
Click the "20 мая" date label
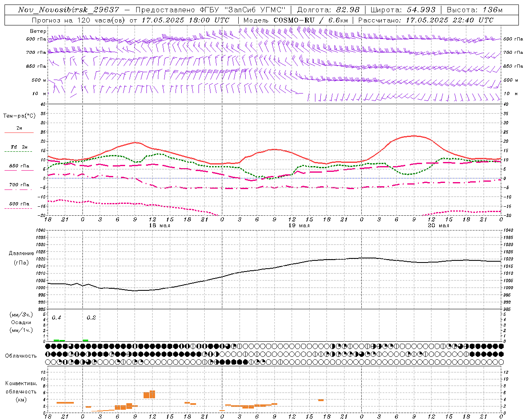pyautogui.click(x=438, y=226)
